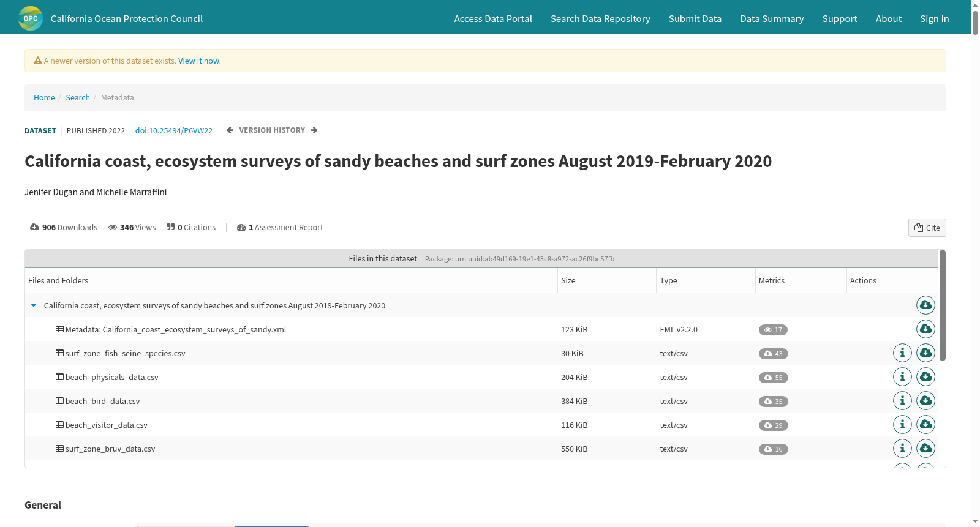
Task: Click VERSION HISTORY label
Action: click(272, 130)
